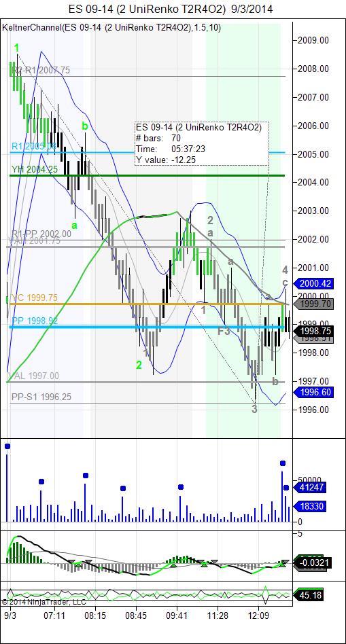This screenshot has width=346, height=644.
Task: Click the 1996.00 price axis label
Action: (312, 409)
